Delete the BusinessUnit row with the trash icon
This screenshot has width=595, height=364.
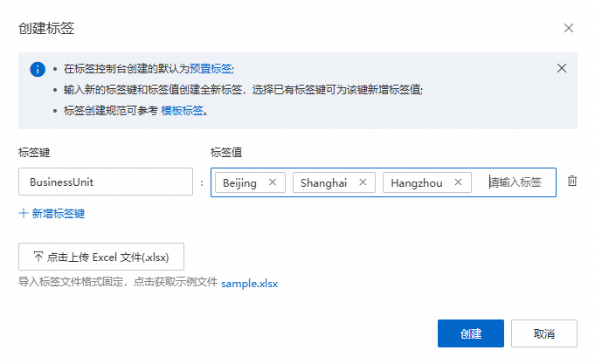point(572,181)
